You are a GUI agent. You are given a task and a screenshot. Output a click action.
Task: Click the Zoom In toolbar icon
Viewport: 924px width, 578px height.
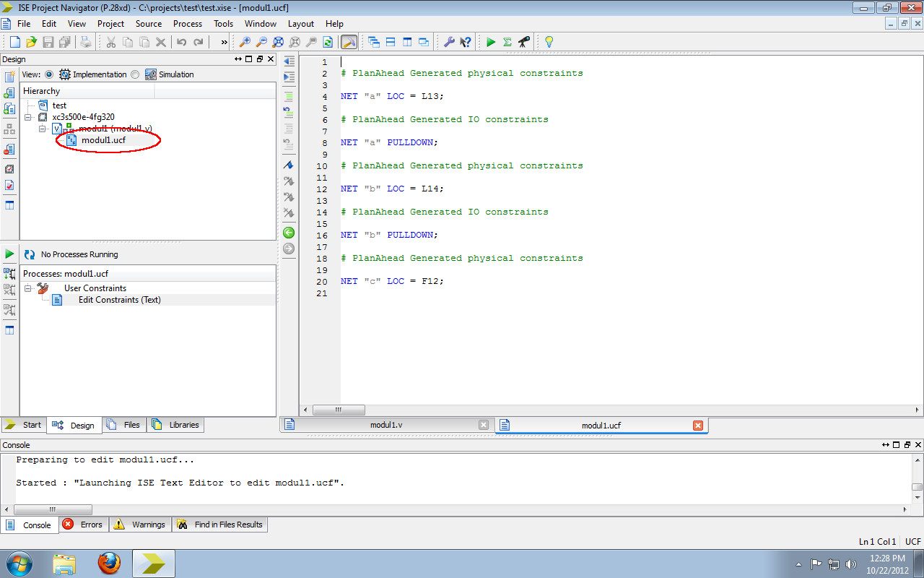coord(246,41)
